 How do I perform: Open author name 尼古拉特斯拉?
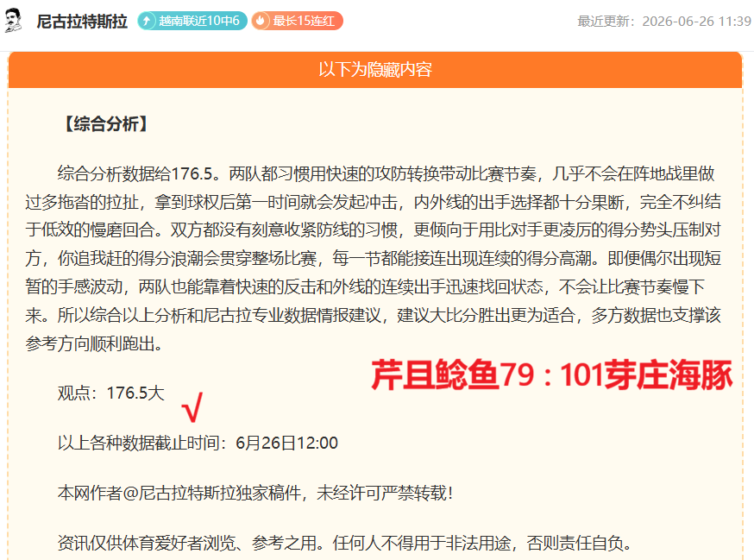pos(82,22)
